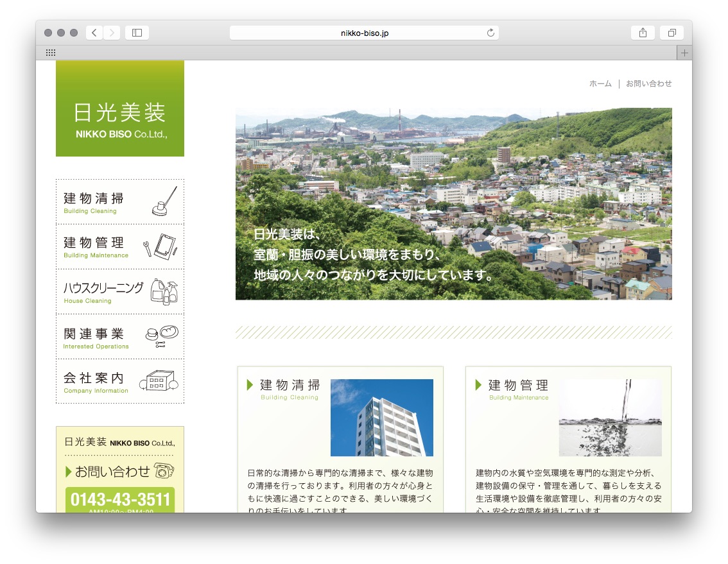Screen dimensions: 728x564
Task: Click the high-rise building thumbnail image
Action: [x=381, y=418]
